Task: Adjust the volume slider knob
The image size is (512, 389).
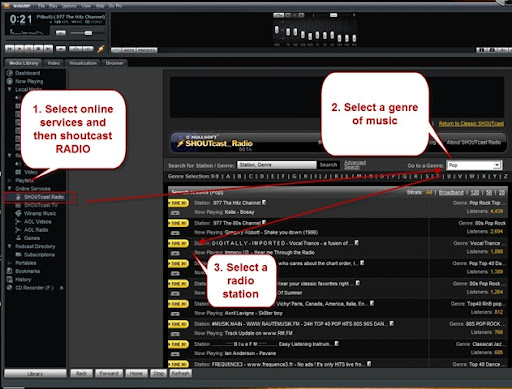Action: coord(88,33)
